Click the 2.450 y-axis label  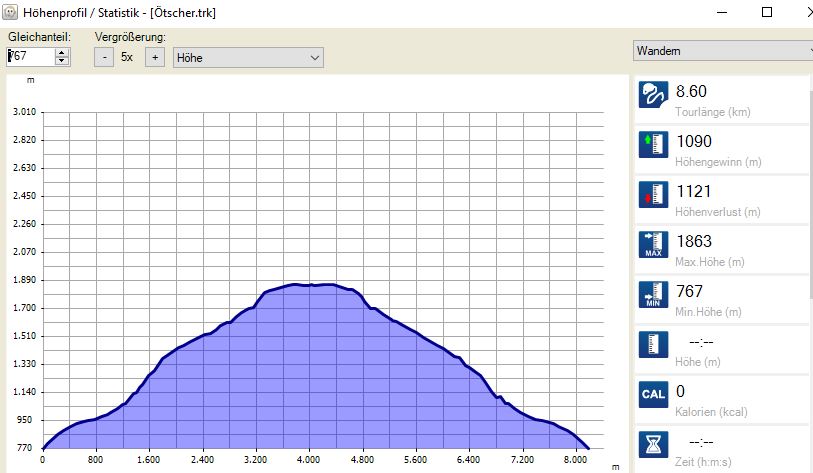[x=24, y=196]
